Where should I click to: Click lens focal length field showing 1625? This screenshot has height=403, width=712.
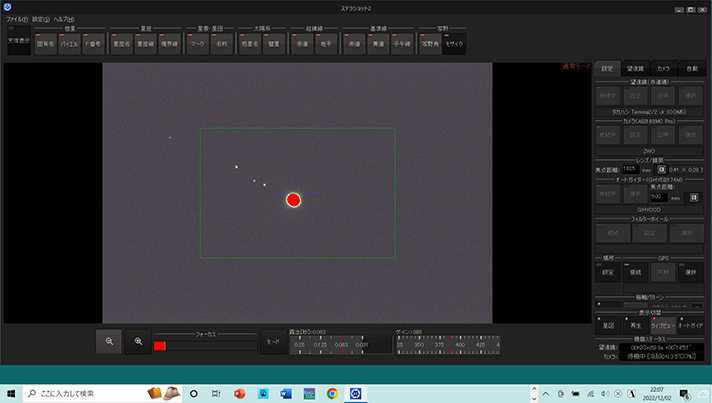[x=631, y=169]
